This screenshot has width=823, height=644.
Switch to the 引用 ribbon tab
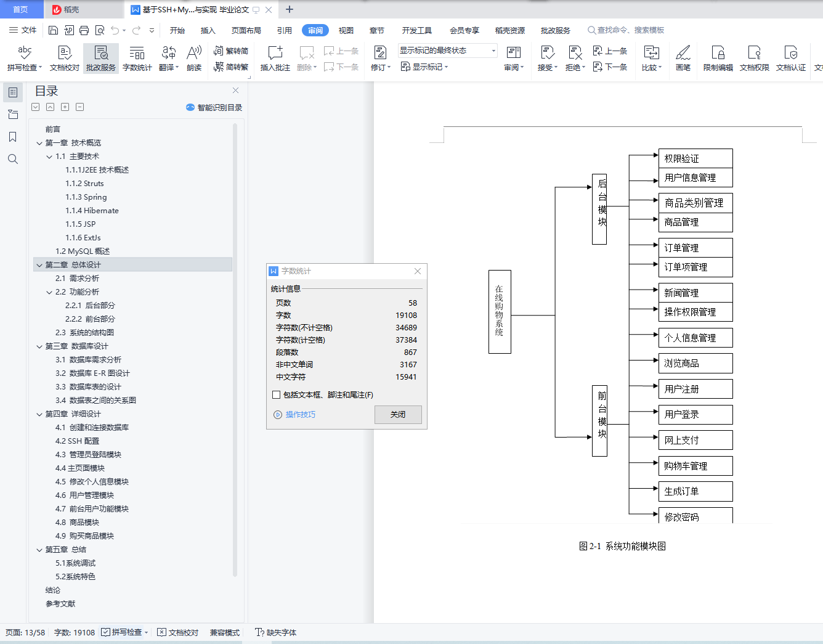[x=285, y=30]
